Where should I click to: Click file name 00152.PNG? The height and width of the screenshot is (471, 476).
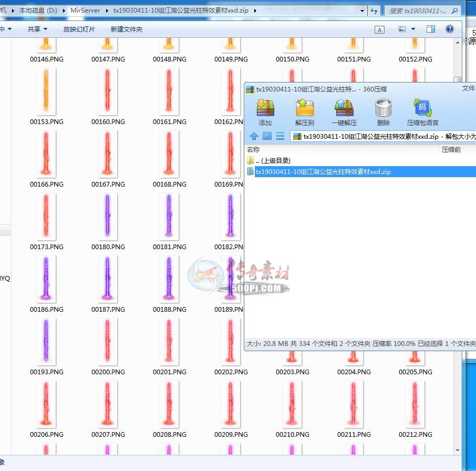pyautogui.click(x=416, y=59)
